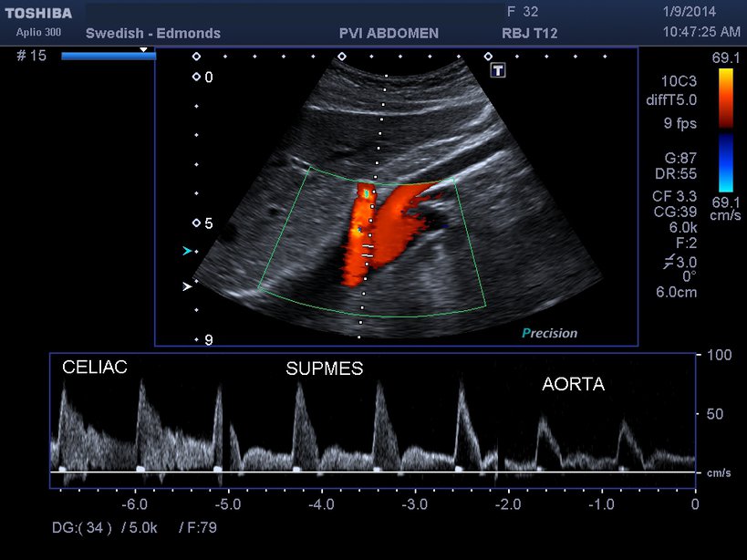Click the white triangle above the cine bar
The width and height of the screenshot is (747, 560).
click(x=142, y=47)
